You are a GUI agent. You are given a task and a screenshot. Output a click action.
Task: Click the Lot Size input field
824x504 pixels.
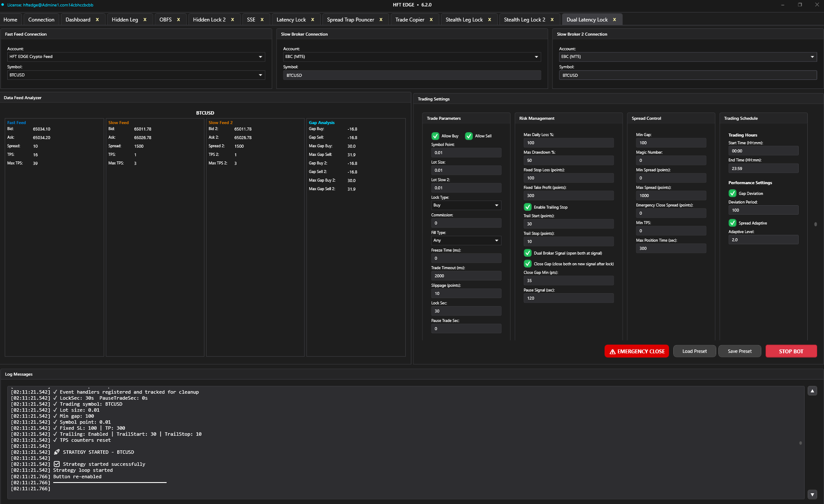click(x=466, y=170)
